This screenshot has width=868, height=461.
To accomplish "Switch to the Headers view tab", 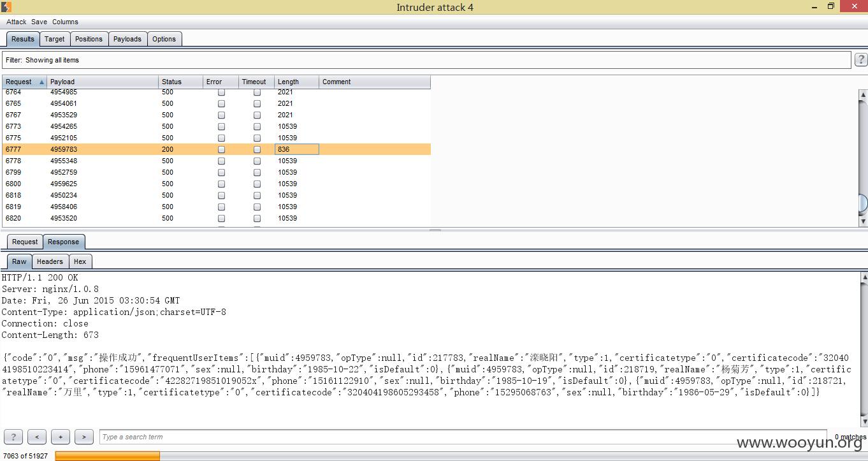I will pos(50,261).
